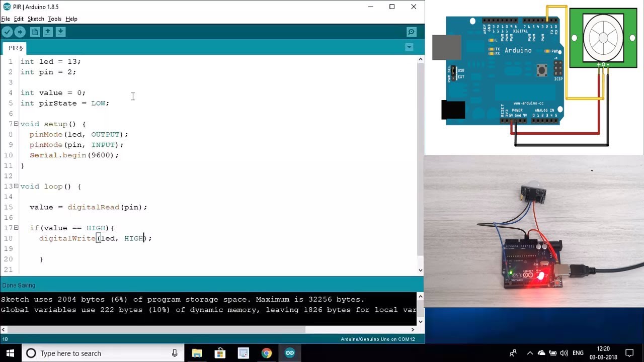Click the Verify sketch checkmark button

(7, 32)
